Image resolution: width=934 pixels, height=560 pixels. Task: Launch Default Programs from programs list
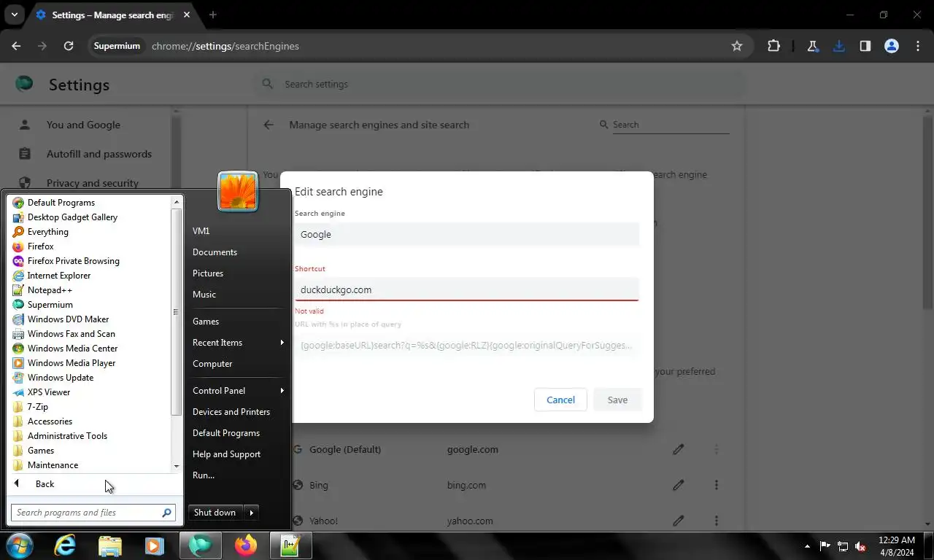[61, 203]
